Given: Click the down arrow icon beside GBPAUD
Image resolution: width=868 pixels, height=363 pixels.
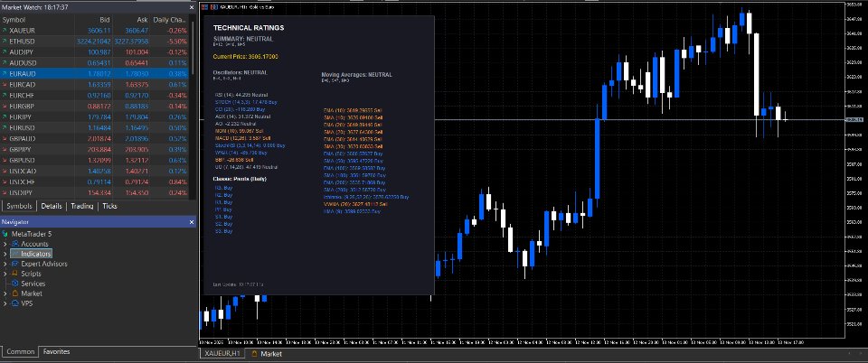Looking at the screenshot, I should pyautogui.click(x=5, y=139).
